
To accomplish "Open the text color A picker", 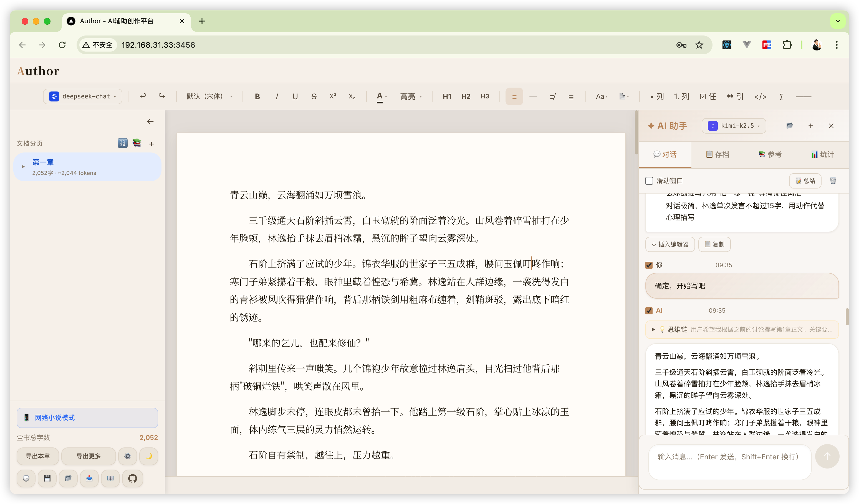I will [x=380, y=97].
